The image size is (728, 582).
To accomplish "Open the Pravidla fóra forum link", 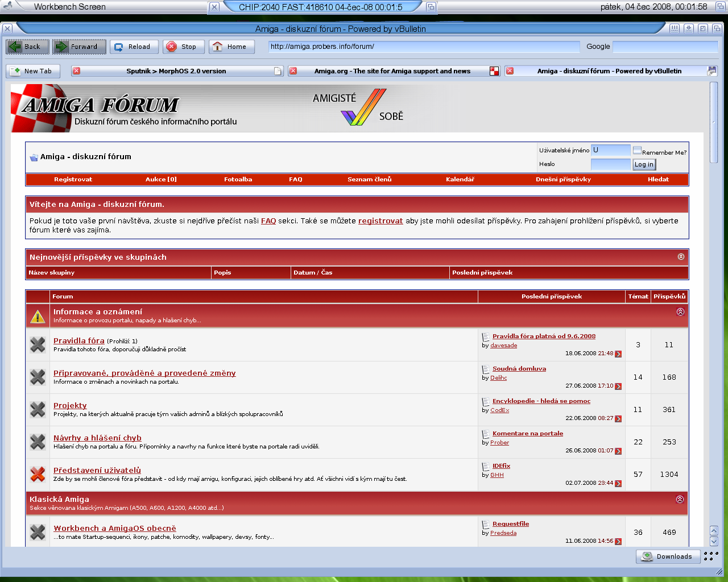I will click(79, 341).
